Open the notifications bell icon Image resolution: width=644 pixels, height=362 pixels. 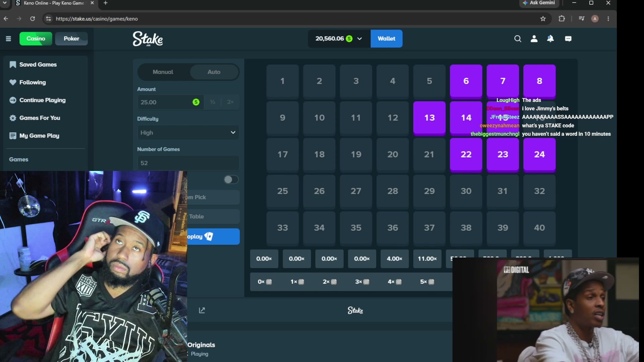click(550, 39)
